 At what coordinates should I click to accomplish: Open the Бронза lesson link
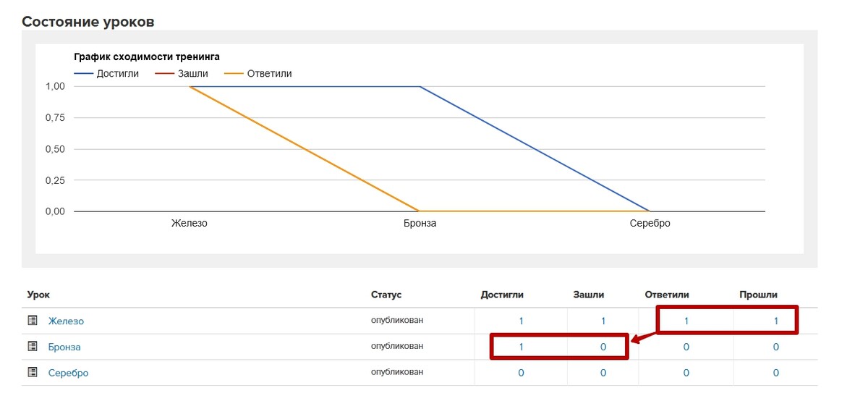[64, 347]
